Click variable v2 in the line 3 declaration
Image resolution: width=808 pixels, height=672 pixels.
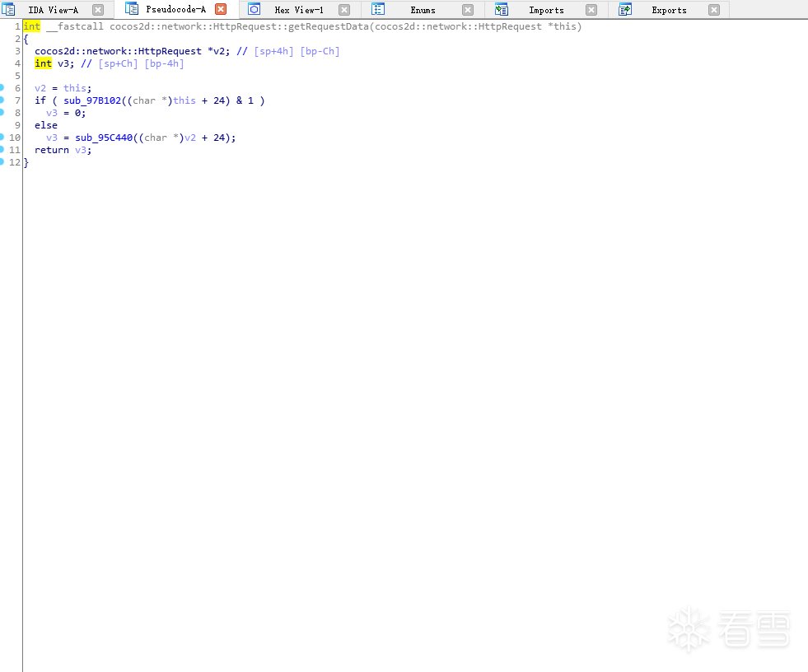[x=218, y=51]
